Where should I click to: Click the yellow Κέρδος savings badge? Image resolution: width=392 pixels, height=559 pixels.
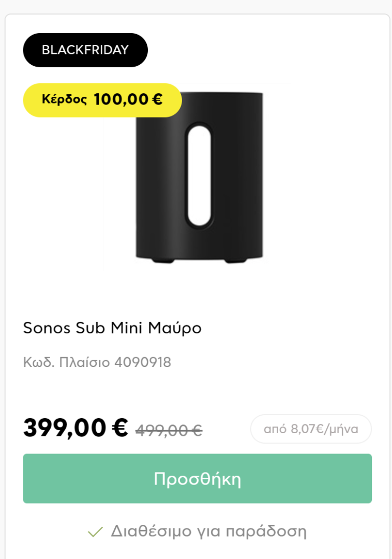pyautogui.click(x=102, y=100)
